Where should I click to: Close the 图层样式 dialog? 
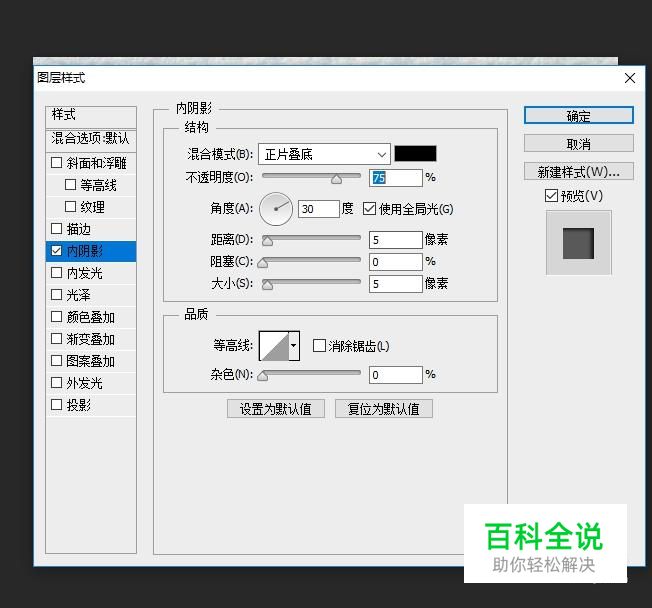(x=630, y=78)
